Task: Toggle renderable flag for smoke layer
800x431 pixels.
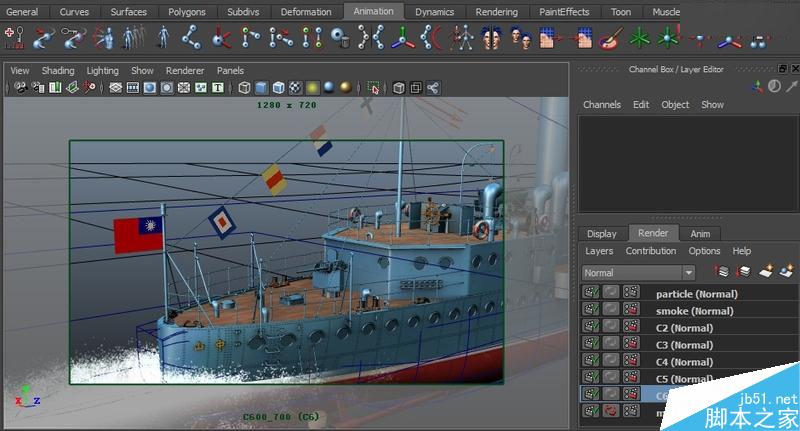Action: pos(591,311)
